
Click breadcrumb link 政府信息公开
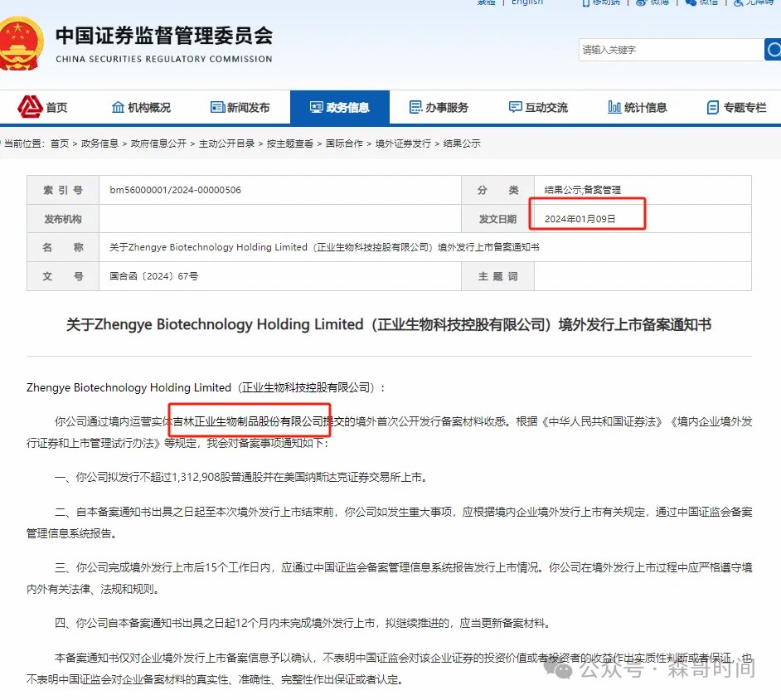pos(158,143)
